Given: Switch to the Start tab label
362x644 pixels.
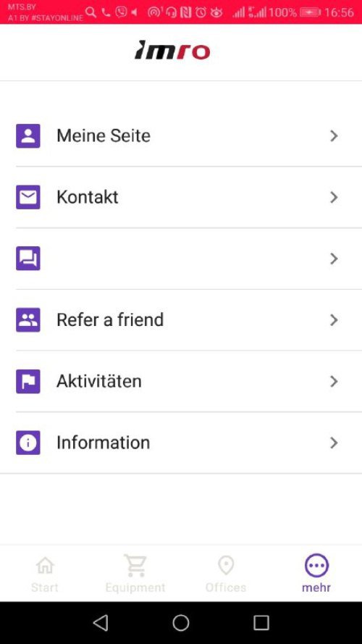Looking at the screenshot, I should click(45, 587).
